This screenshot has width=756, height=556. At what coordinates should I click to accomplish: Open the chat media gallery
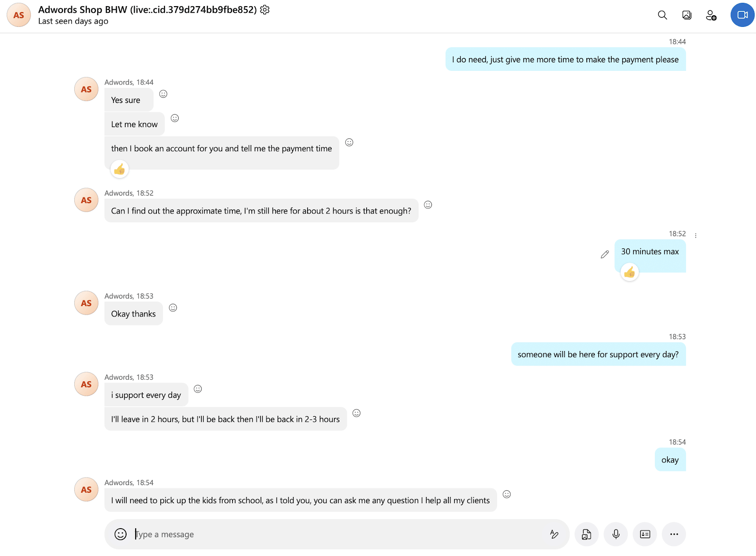pos(687,15)
